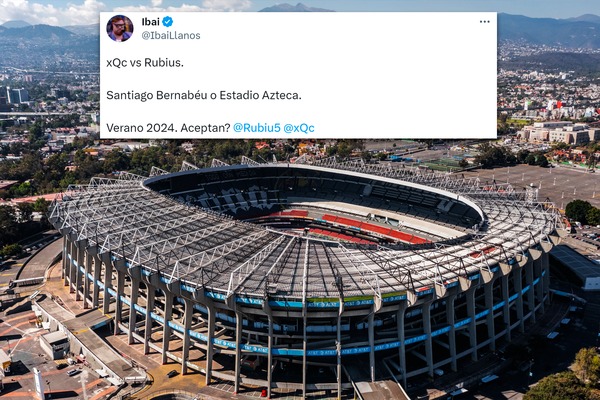This screenshot has width=600, height=400.
Task: Open the @IbaiLlanos handle link
Action: point(171,36)
